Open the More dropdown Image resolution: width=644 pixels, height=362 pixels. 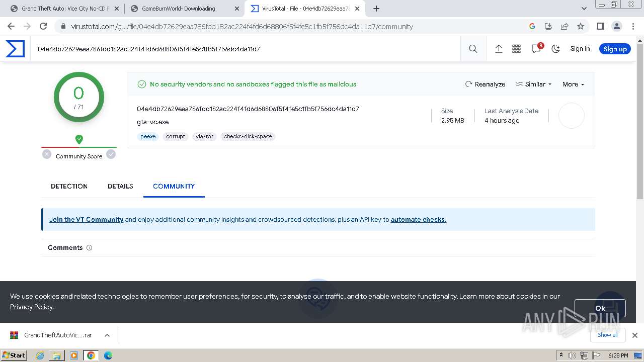tap(573, 84)
